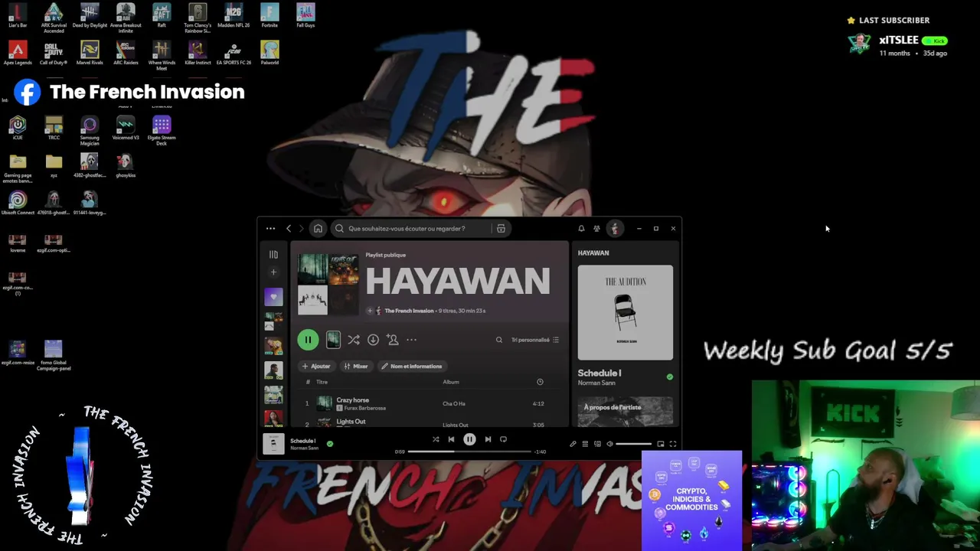This screenshot has height=551, width=980.
Task: Sort tracks by the Album column header
Action: pyautogui.click(x=451, y=382)
